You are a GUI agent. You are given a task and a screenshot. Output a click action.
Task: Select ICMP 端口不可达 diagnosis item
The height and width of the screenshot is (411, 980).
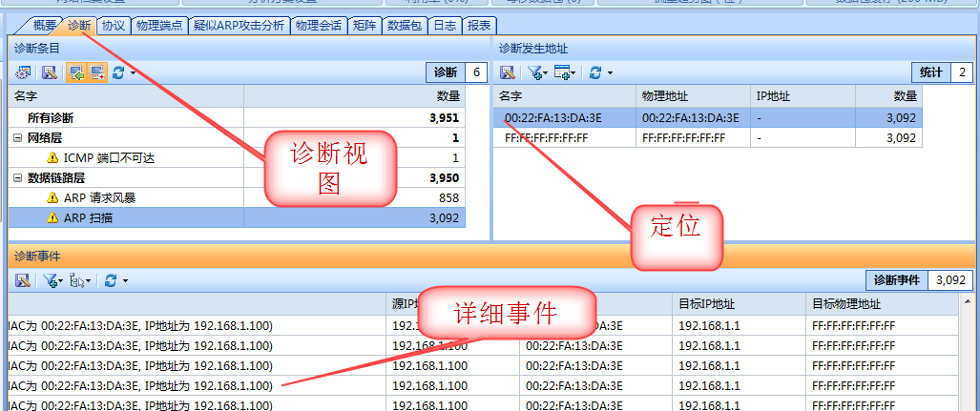click(237, 158)
